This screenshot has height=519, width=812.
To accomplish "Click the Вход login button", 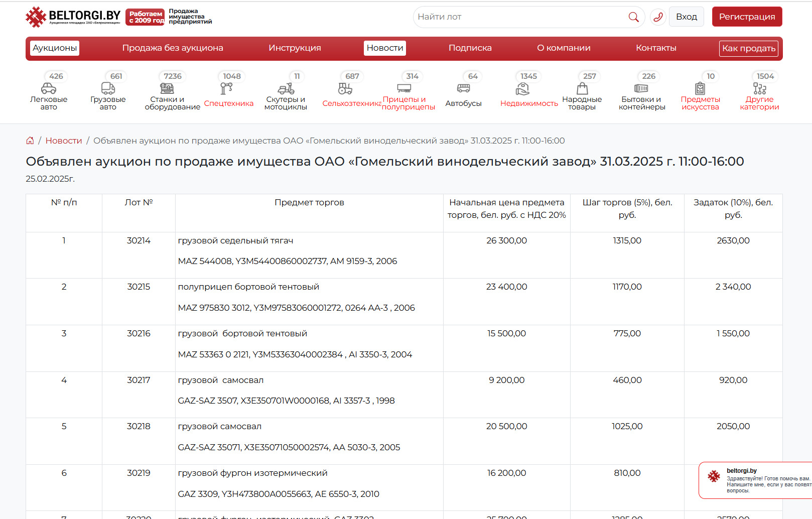I will (x=687, y=17).
